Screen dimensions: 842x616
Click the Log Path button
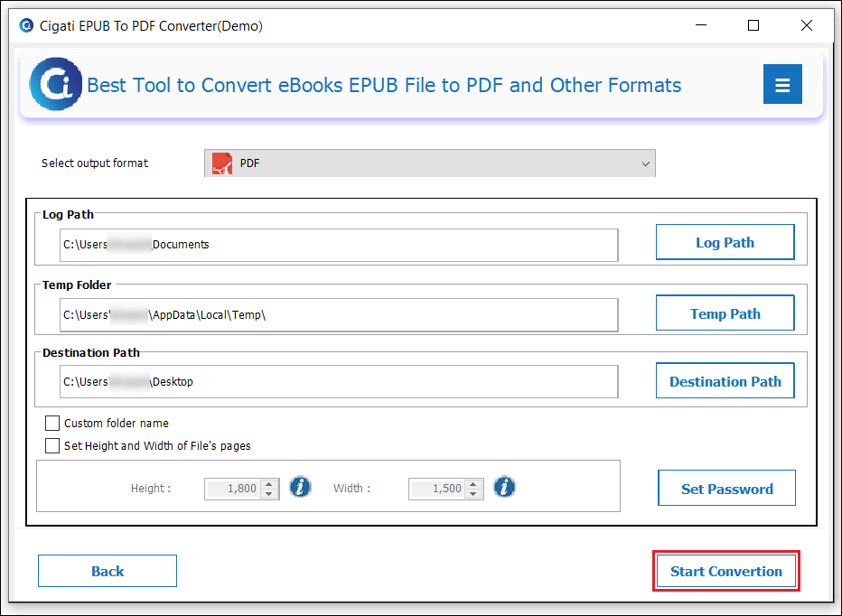coord(725,242)
